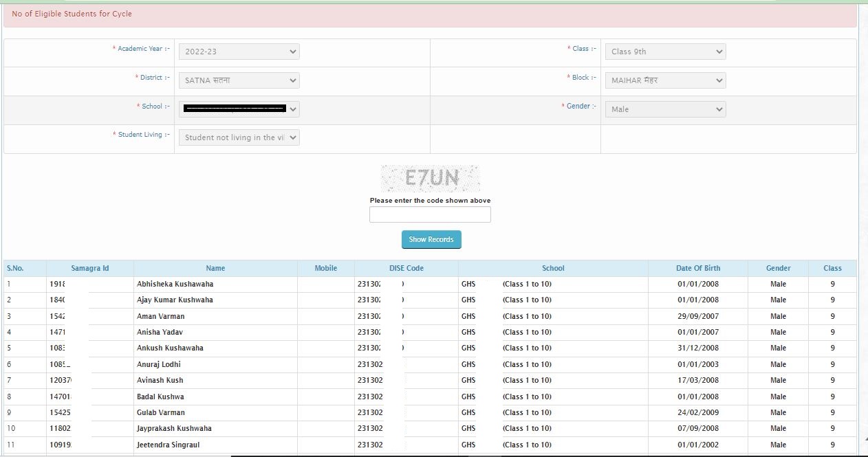868x457 pixels.
Task: Open the Academic Year dropdown
Action: pyautogui.click(x=239, y=52)
